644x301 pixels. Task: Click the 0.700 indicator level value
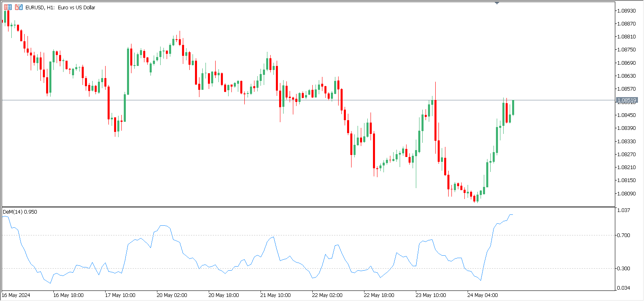pyautogui.click(x=623, y=235)
